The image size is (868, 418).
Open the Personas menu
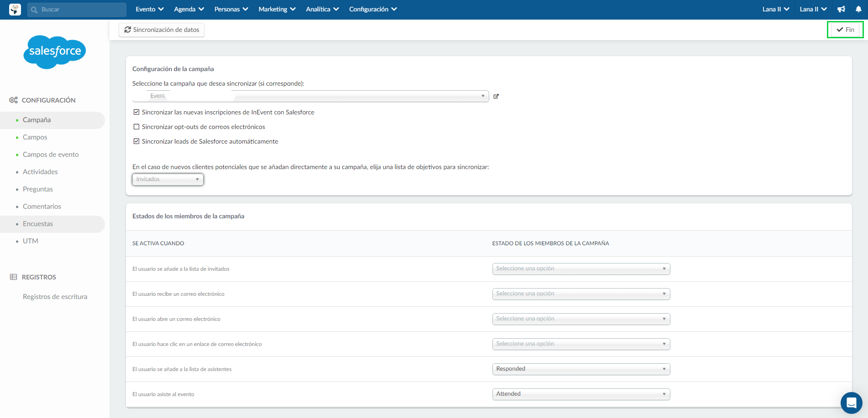pyautogui.click(x=231, y=9)
